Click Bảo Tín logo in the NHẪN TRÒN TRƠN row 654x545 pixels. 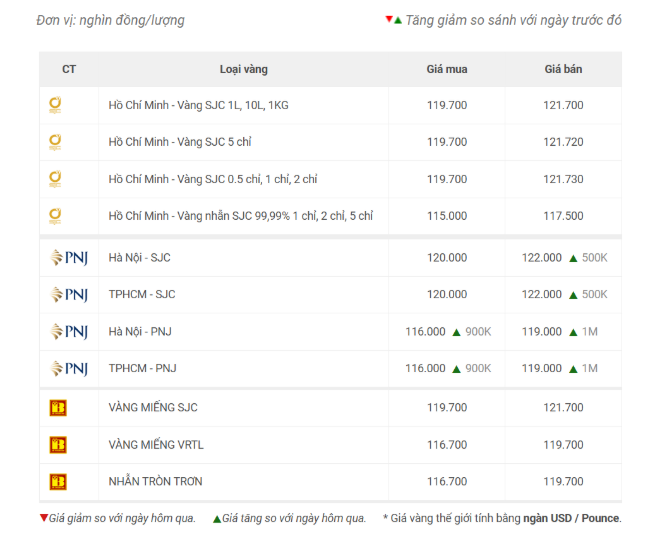(x=58, y=482)
